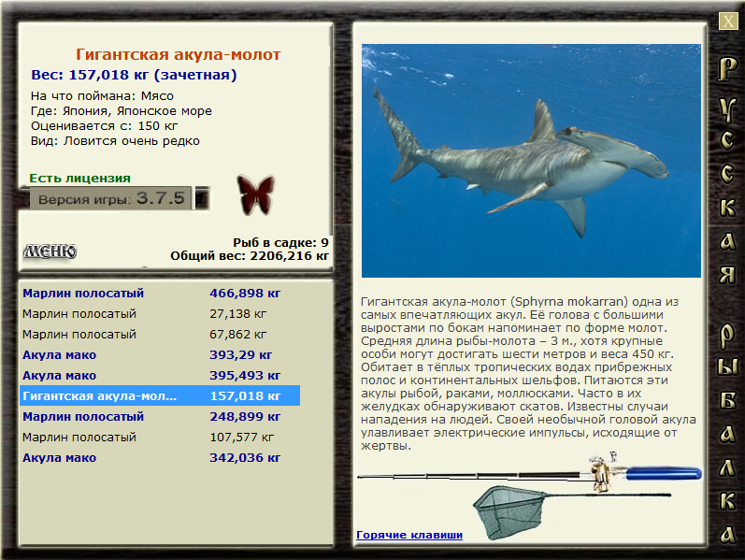Viewport: 745px width, 560px height.
Task: Select Марлин полосатый 107,577 кг row
Action: pos(160,437)
